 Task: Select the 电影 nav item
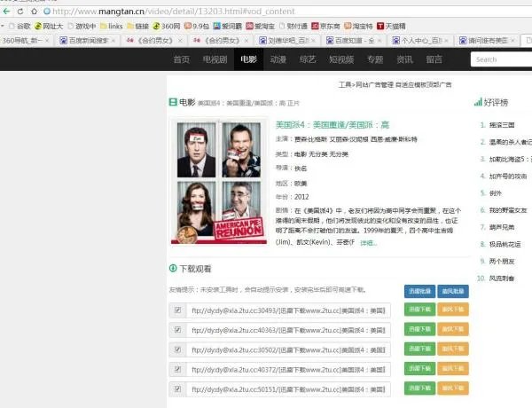pyautogui.click(x=248, y=59)
